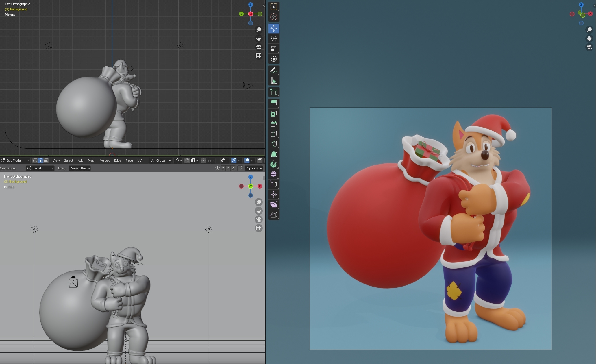Screen dimensions: 596x364
Task: Toggle show gizmos button
Action: pos(234,160)
